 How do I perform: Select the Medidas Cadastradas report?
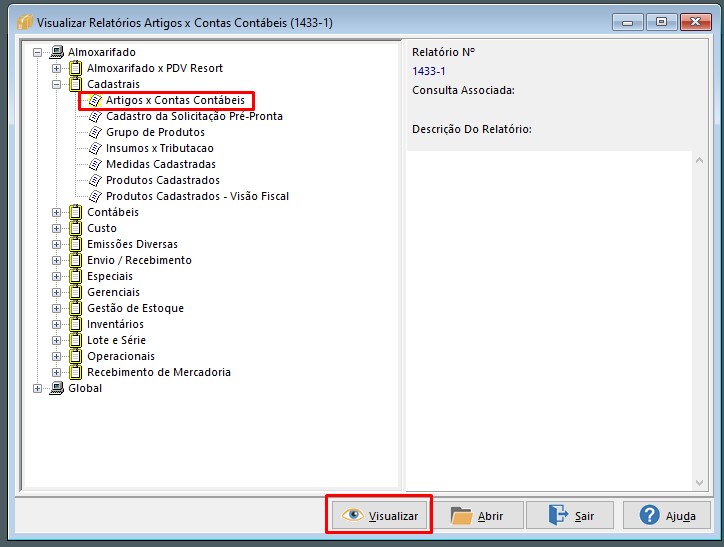[x=161, y=164]
